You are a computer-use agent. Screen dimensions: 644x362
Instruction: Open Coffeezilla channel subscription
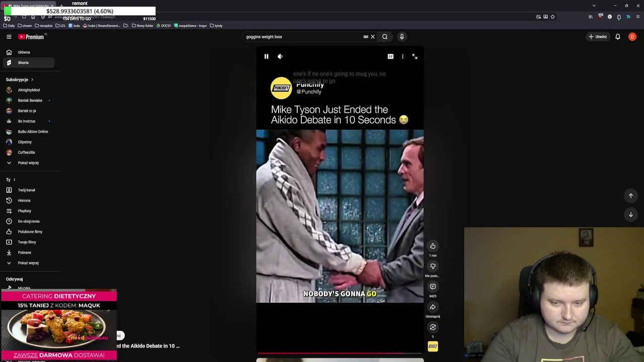(x=28, y=152)
